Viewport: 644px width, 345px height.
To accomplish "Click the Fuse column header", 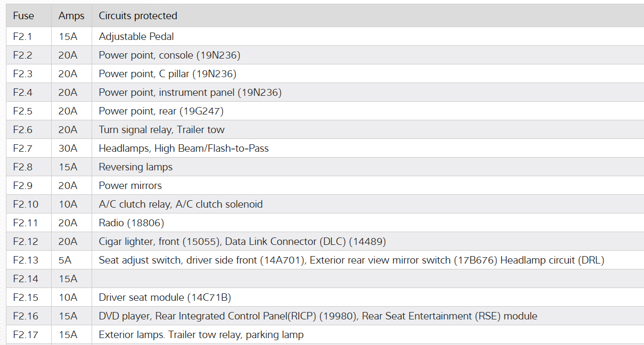I will [23, 16].
